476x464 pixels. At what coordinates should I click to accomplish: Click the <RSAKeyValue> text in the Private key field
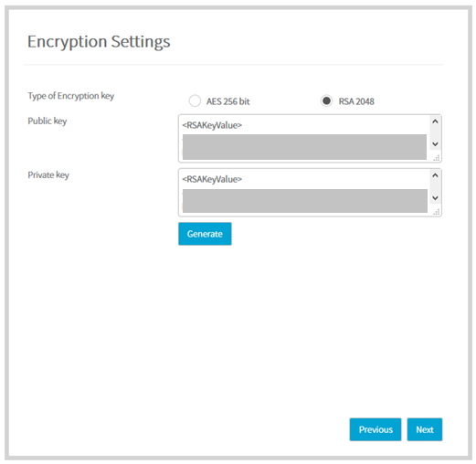[212, 179]
